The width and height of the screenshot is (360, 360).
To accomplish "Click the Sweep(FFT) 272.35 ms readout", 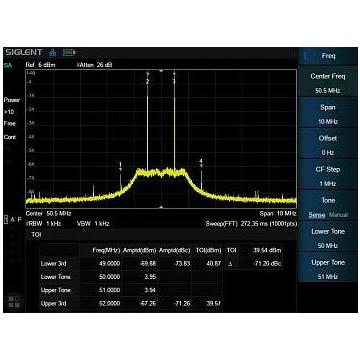I will click(251, 224).
